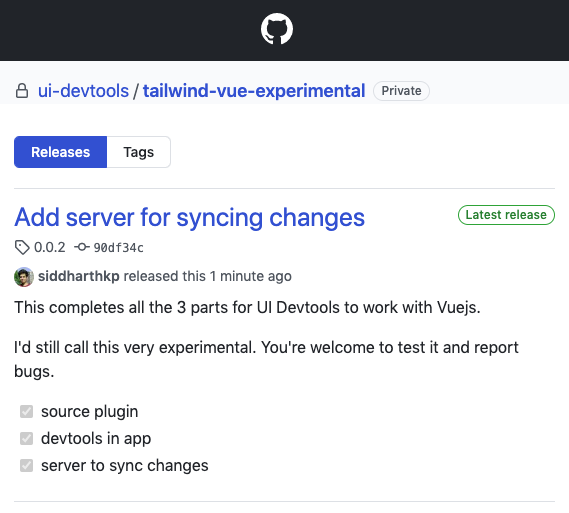Open the tailwind-vue-experimental repository link

[254, 91]
